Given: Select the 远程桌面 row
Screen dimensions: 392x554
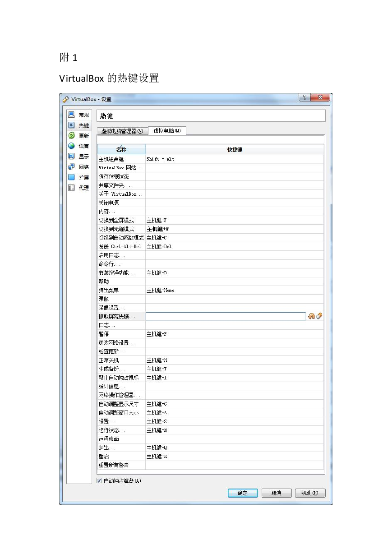Looking at the screenshot, I should [211, 439].
